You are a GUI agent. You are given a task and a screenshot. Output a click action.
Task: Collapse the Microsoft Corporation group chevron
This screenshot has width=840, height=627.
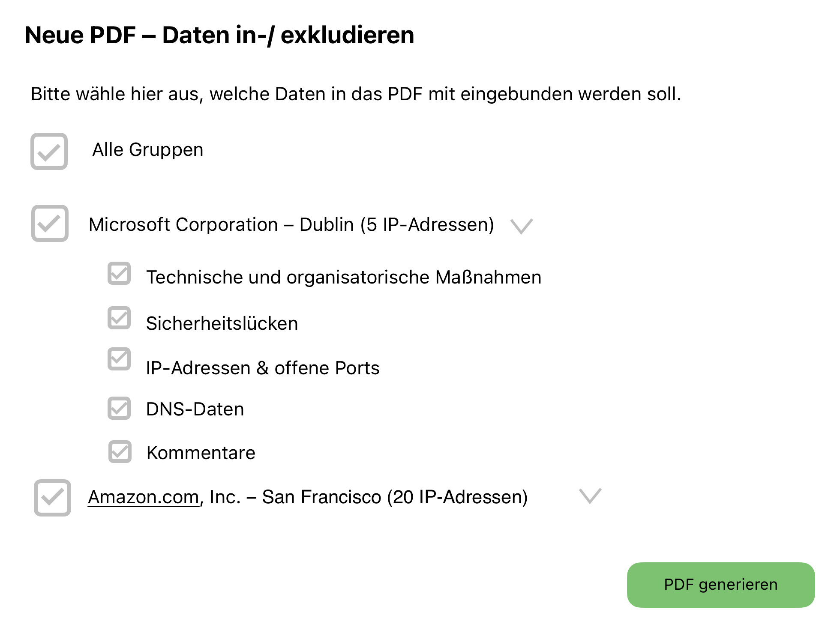point(522,226)
